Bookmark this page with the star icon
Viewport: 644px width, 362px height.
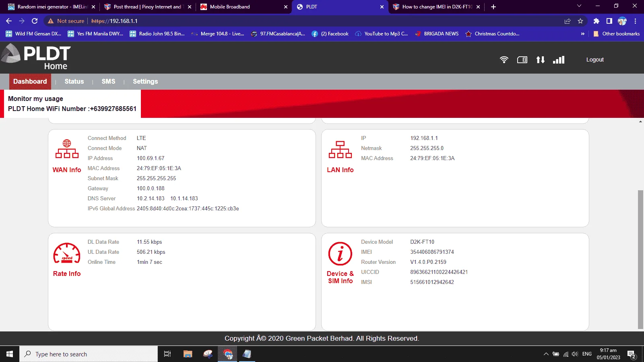pos(580,21)
